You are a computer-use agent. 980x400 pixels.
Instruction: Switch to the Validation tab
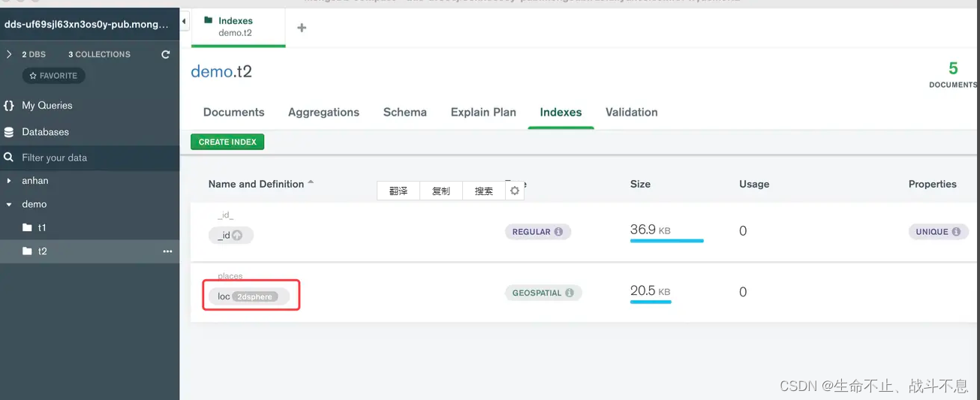coord(632,112)
